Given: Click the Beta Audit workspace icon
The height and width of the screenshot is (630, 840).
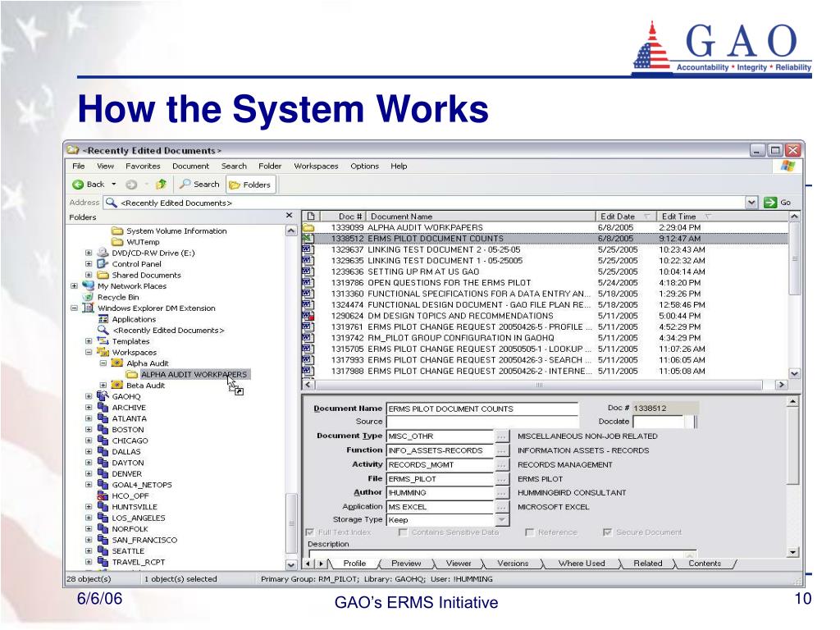Looking at the screenshot, I should 116,385.
